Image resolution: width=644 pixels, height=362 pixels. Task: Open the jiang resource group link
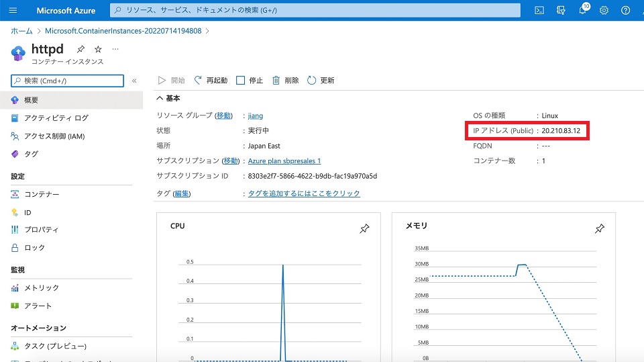256,116
